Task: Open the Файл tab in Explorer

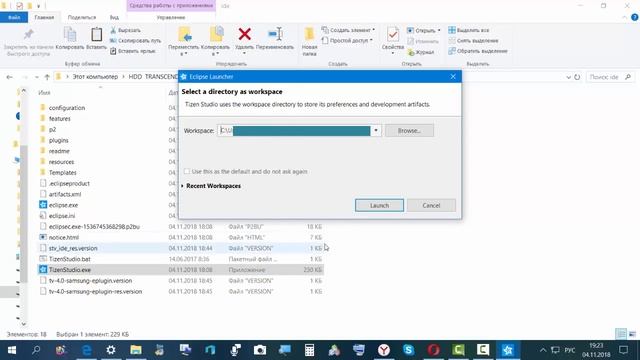Action: 14,18
